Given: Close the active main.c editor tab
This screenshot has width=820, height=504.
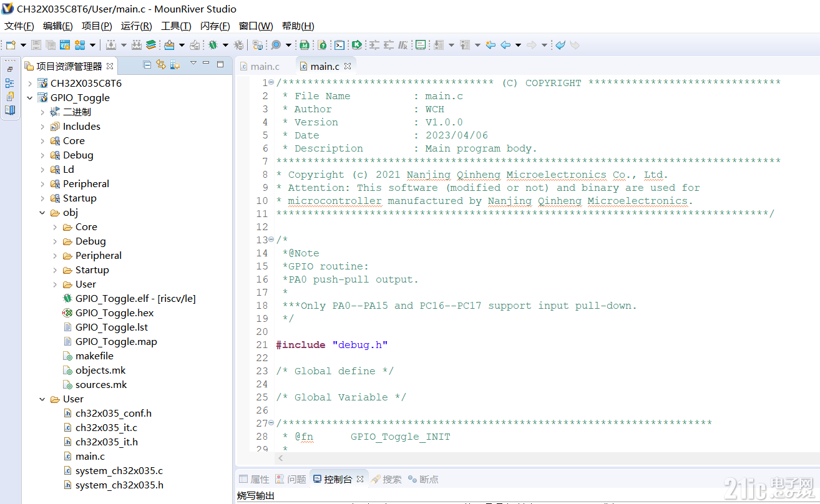Looking at the screenshot, I should coord(348,66).
